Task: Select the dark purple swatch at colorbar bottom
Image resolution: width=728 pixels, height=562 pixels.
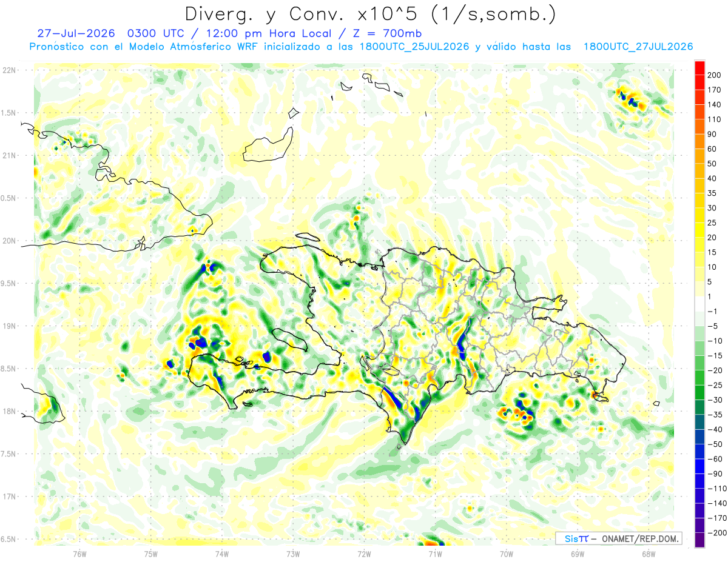Action: pyautogui.click(x=700, y=540)
